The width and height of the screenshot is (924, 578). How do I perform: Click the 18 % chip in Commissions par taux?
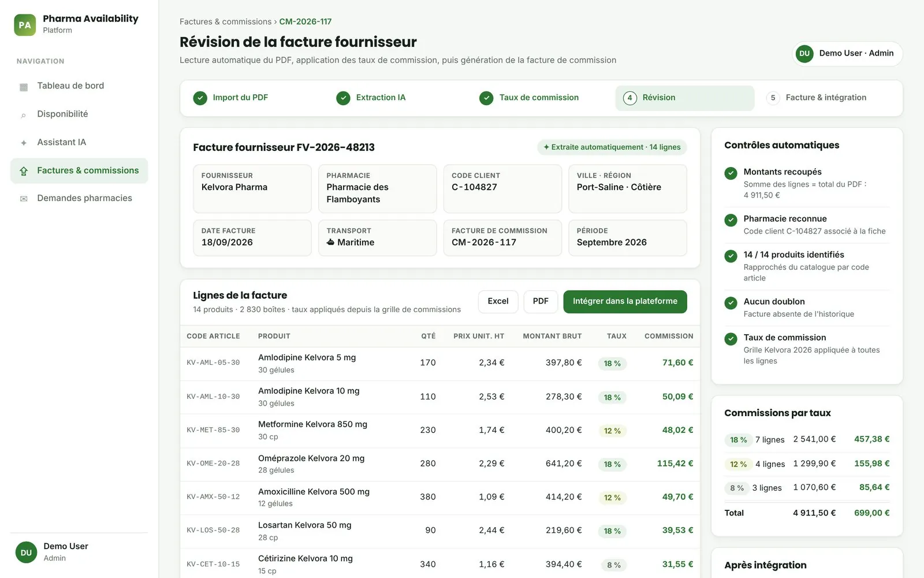tap(738, 440)
